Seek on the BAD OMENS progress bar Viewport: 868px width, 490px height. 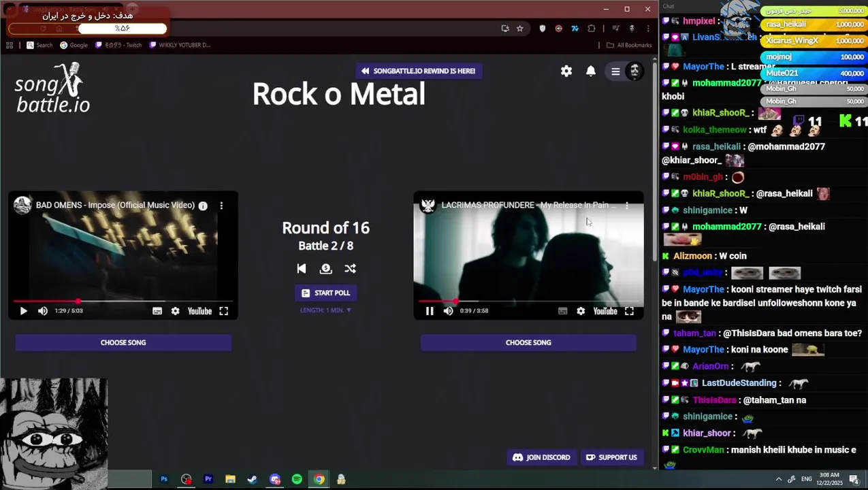[123, 301]
